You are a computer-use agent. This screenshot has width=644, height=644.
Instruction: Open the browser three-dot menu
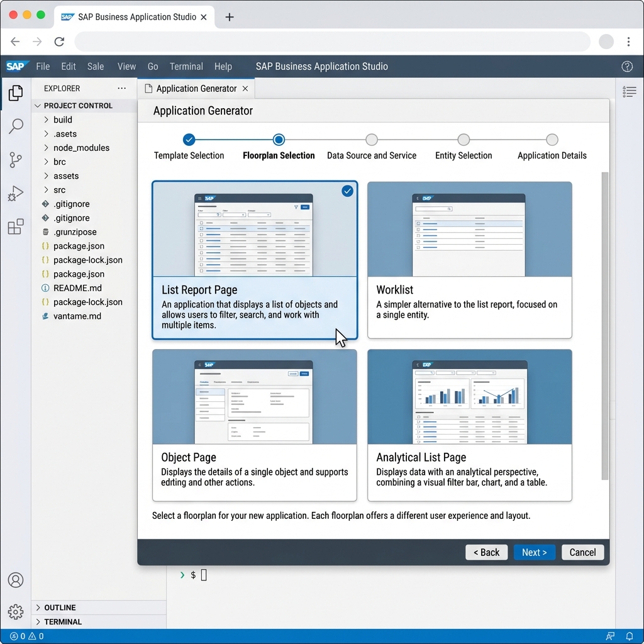[628, 42]
